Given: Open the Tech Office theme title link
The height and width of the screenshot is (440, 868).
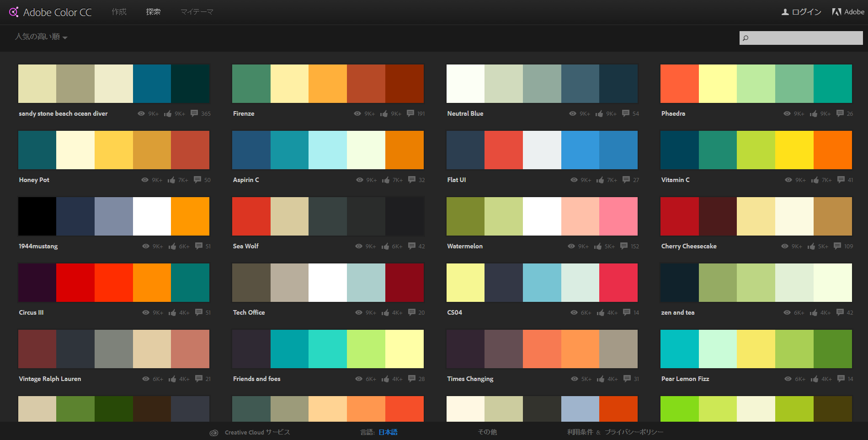Looking at the screenshot, I should coord(249,312).
